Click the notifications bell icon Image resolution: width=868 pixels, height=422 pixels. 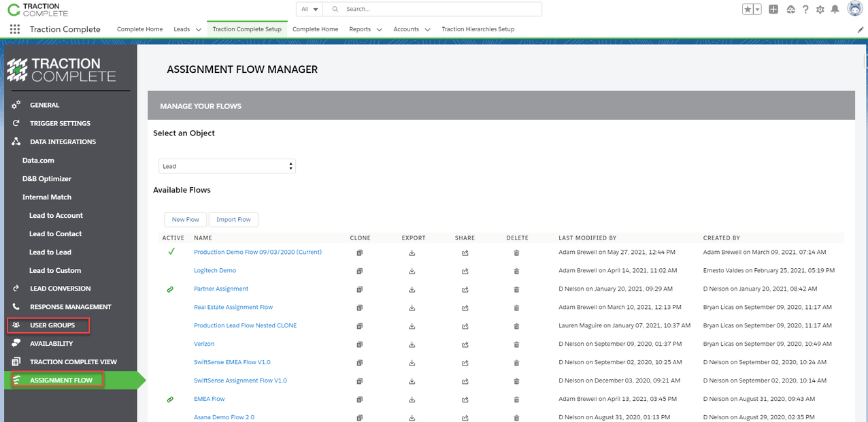835,9
